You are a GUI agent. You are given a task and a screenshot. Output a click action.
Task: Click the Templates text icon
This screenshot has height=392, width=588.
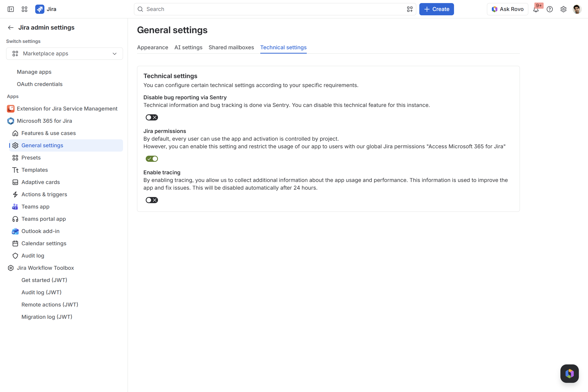pyautogui.click(x=15, y=170)
